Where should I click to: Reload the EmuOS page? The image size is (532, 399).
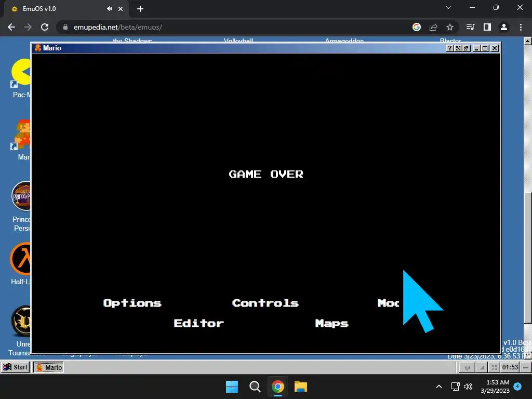point(45,27)
